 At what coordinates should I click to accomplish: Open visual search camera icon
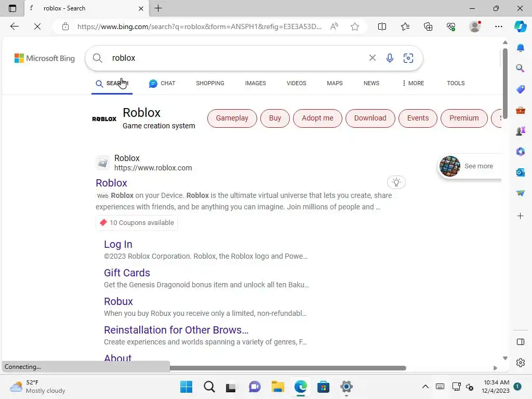408,58
